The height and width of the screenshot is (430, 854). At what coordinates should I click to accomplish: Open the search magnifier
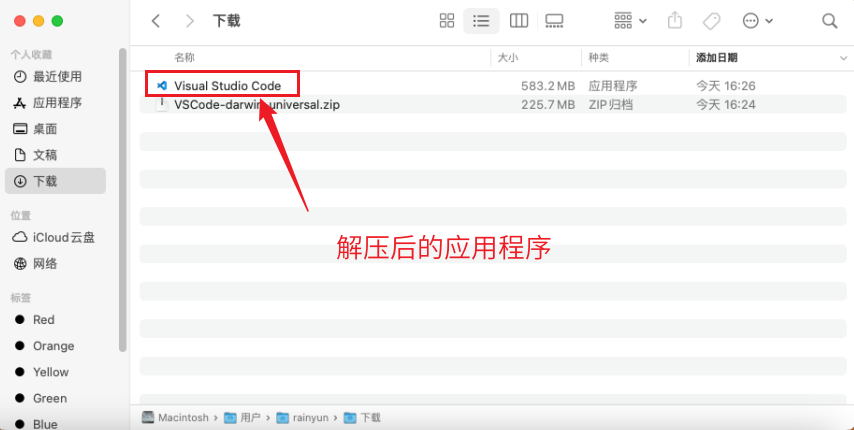point(829,21)
